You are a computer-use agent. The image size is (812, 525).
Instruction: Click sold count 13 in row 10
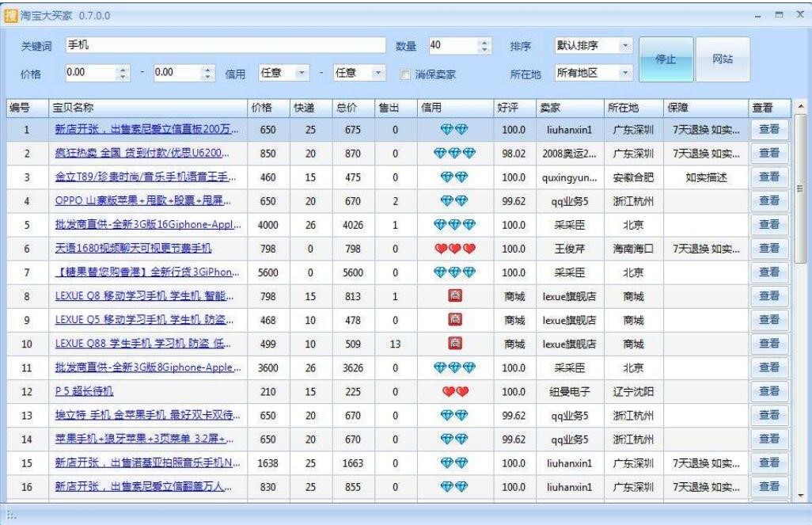[x=395, y=344]
